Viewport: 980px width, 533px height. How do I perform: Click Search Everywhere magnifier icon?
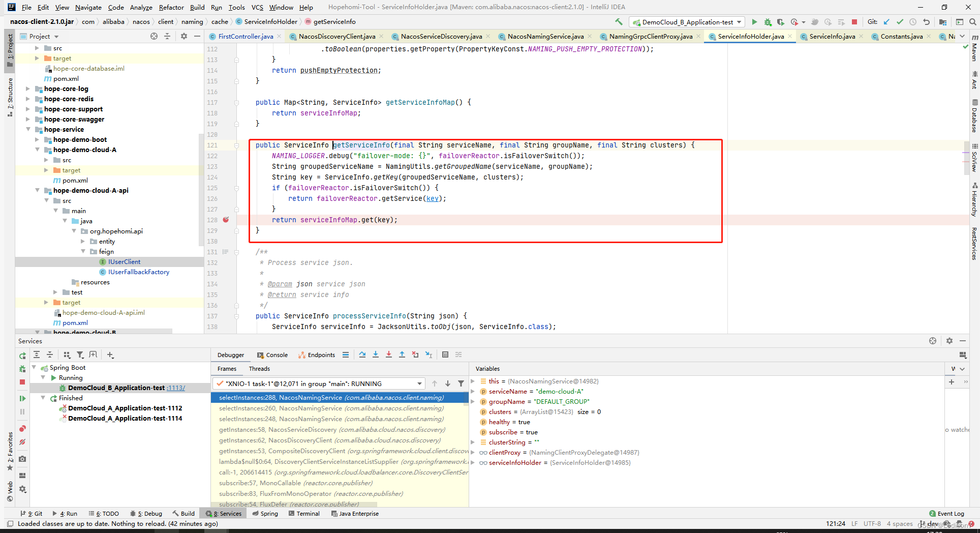click(972, 22)
